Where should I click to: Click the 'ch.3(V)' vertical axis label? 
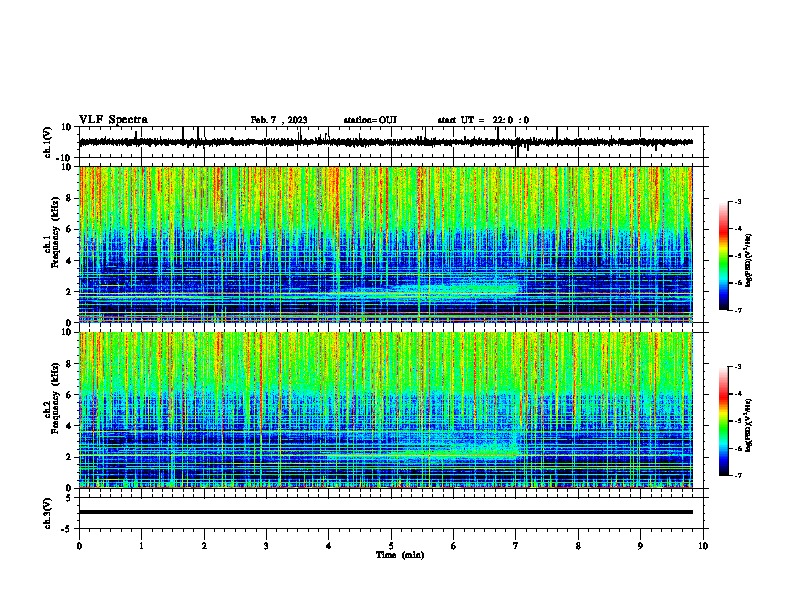point(48,513)
